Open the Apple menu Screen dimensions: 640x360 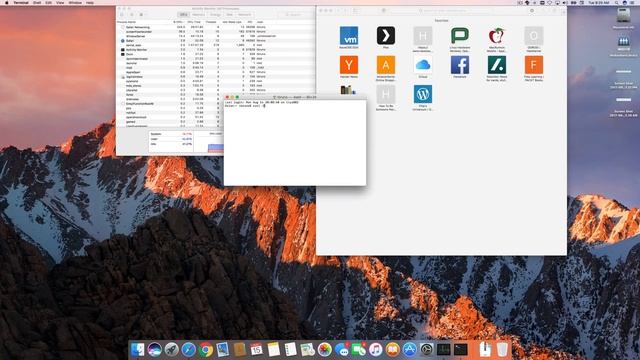7,2
